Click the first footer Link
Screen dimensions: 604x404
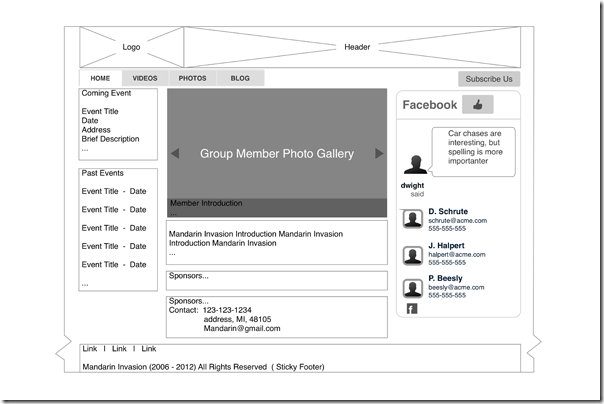click(x=89, y=349)
